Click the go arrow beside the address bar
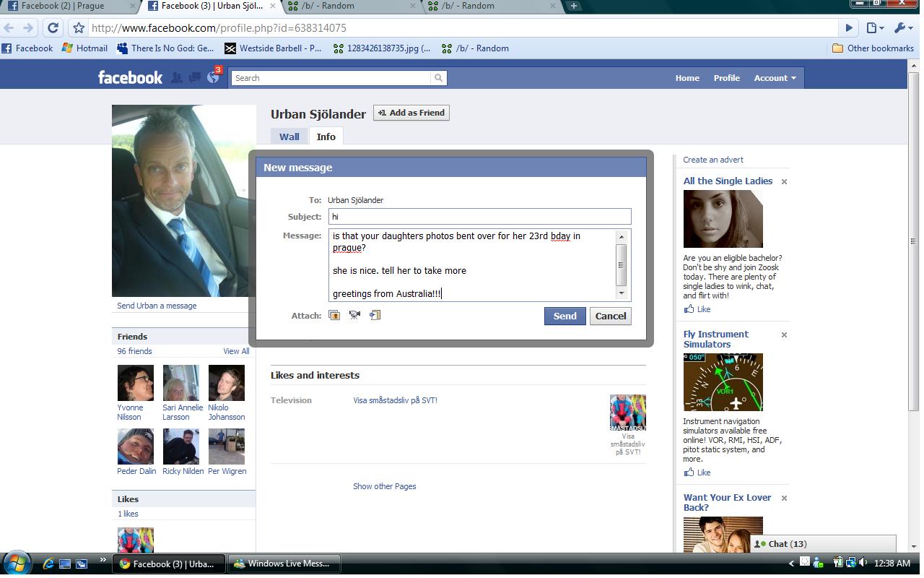The height and width of the screenshot is (578, 924). pyautogui.click(x=849, y=28)
